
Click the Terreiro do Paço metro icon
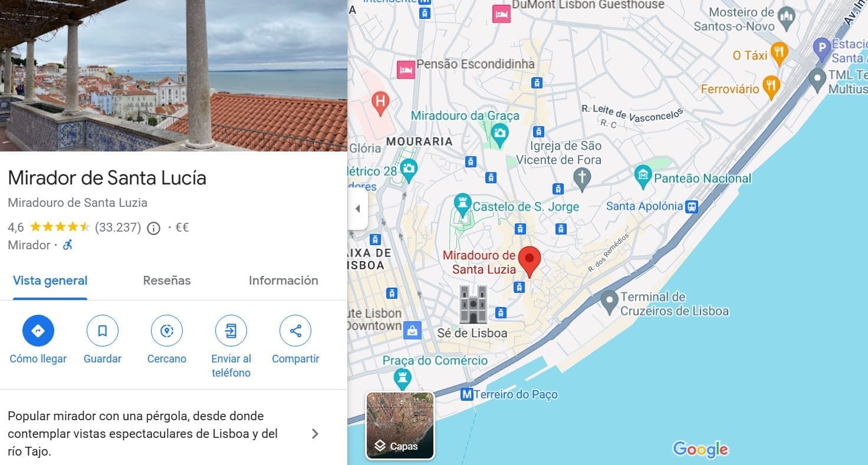coord(467,394)
